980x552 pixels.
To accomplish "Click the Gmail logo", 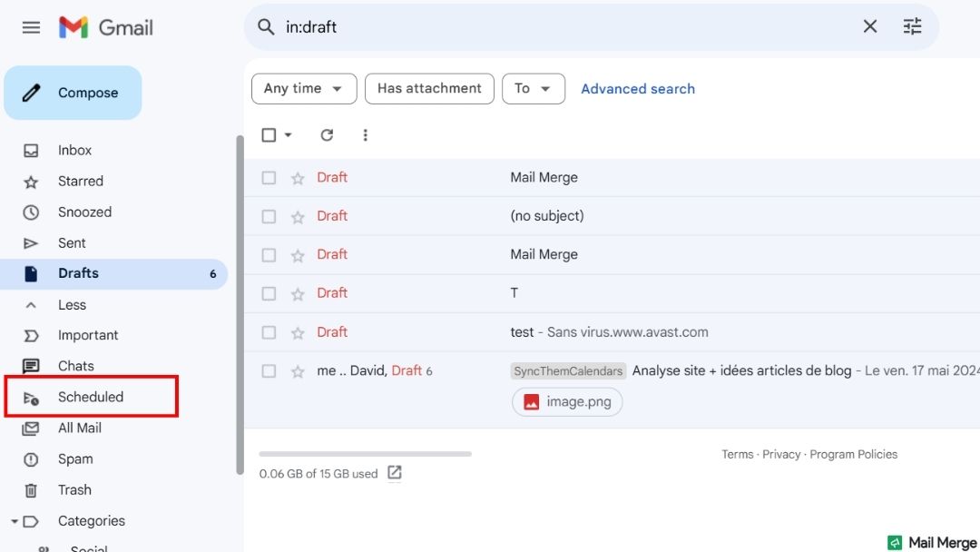I will 105,27.
